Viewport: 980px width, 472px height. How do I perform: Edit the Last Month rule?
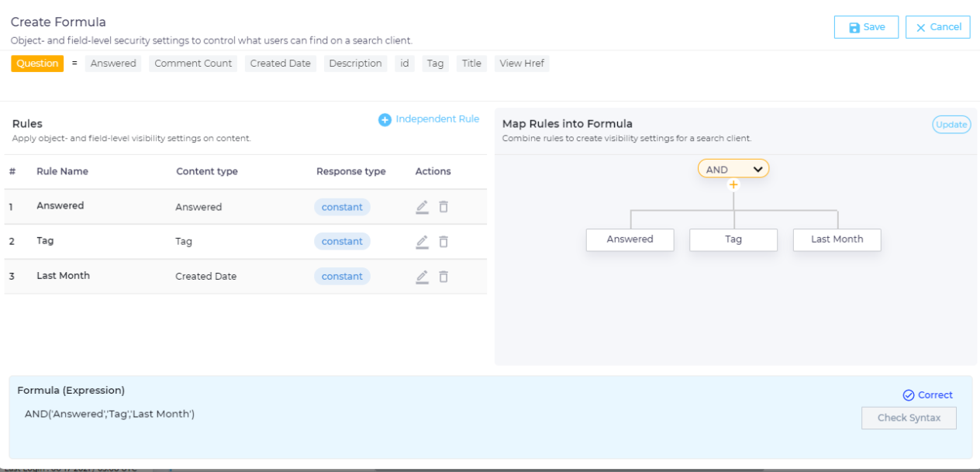(x=422, y=277)
